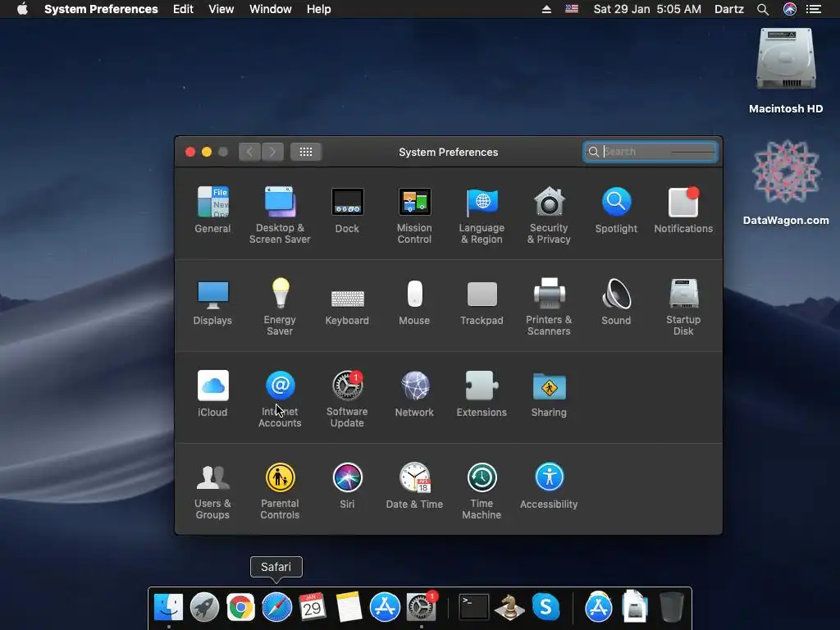Open the Apple menu
840x630 pixels.
(x=22, y=9)
